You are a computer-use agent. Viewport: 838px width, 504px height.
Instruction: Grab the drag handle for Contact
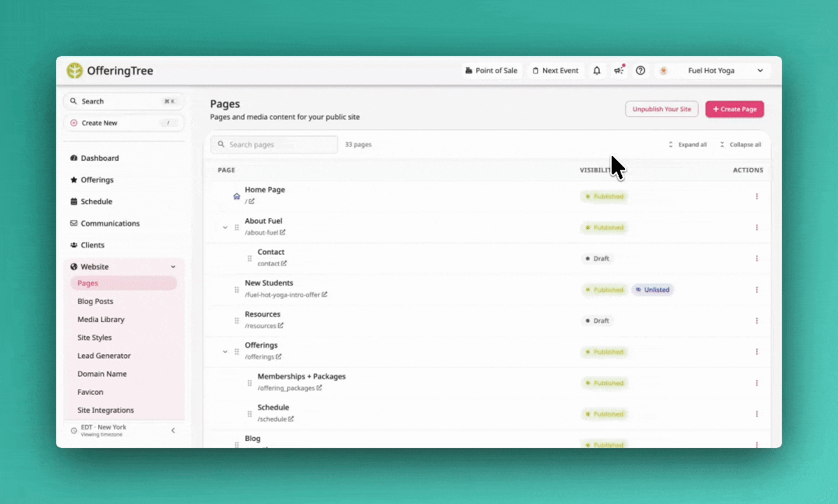(x=249, y=258)
